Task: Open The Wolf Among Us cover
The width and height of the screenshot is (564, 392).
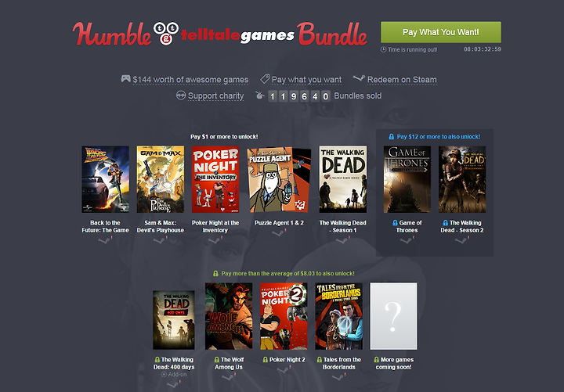Action: [229, 316]
